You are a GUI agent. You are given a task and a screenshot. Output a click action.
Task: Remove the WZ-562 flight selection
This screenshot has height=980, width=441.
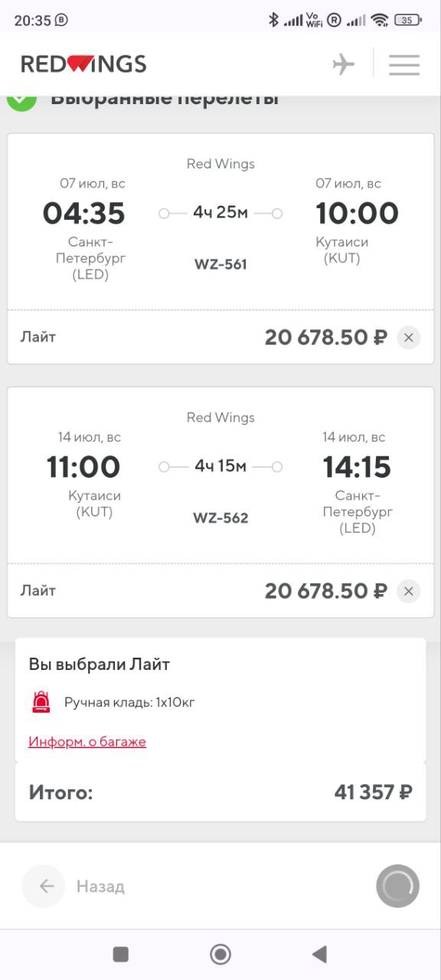409,591
